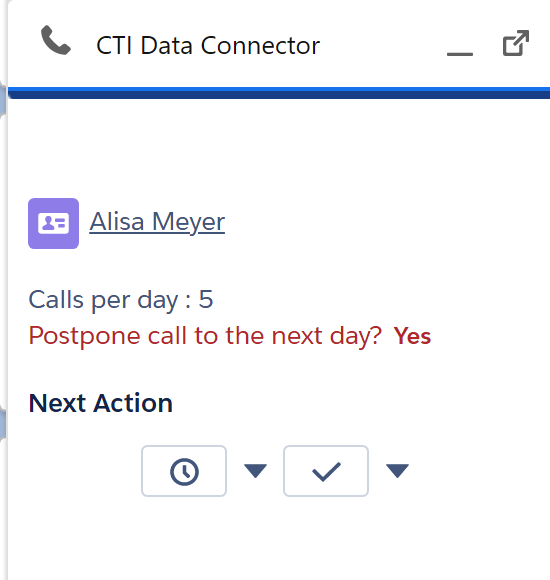Viewport: 550px width, 580px height.
Task: Minimize the CTI Data Connector panel
Action: click(460, 54)
